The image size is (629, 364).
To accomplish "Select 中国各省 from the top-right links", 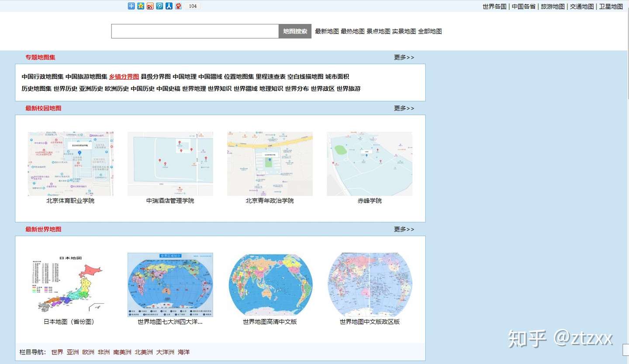I will (523, 7).
